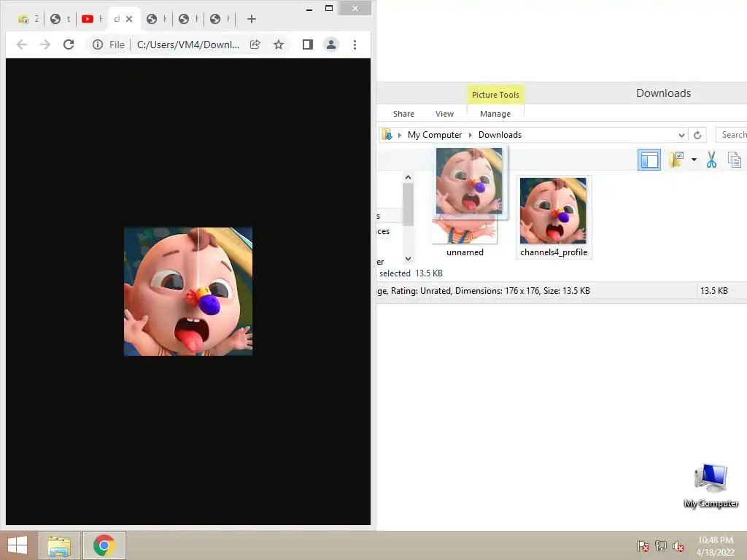
Task: Click the folder icon in Explorer address bar
Action: (x=387, y=135)
